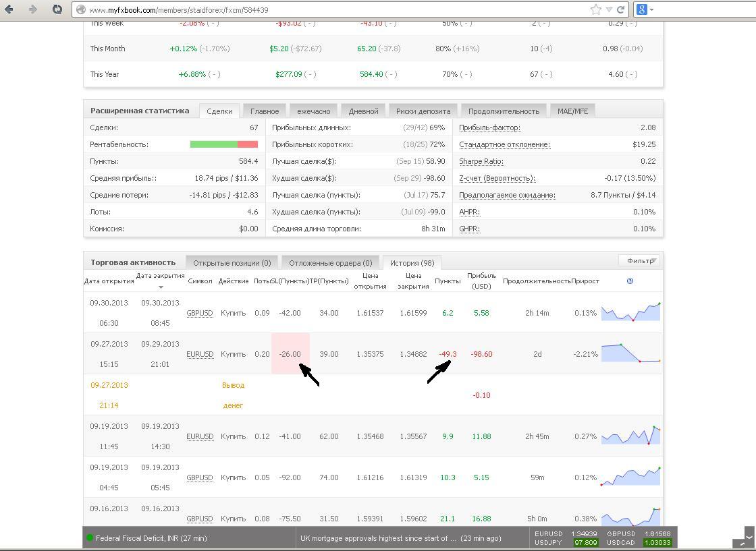Show the История (98) tab
756x551 pixels.
point(412,263)
